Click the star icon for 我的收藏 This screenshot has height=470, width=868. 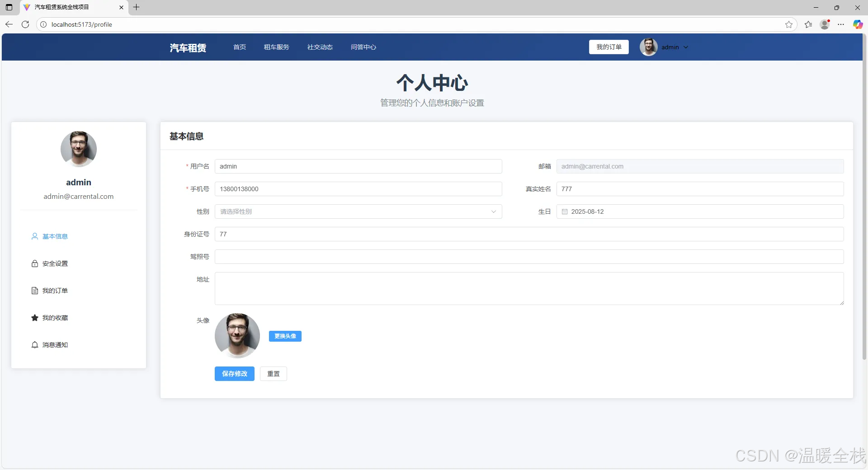pyautogui.click(x=35, y=318)
